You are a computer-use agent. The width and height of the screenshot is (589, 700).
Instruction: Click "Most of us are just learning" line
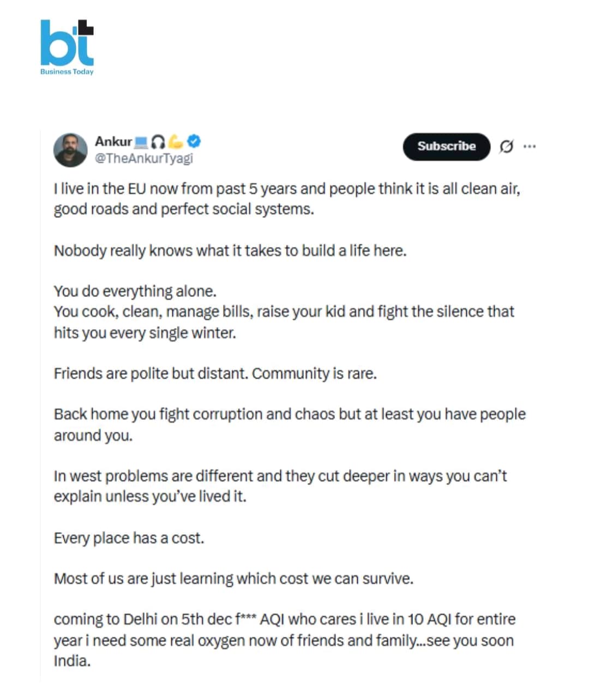coord(233,578)
